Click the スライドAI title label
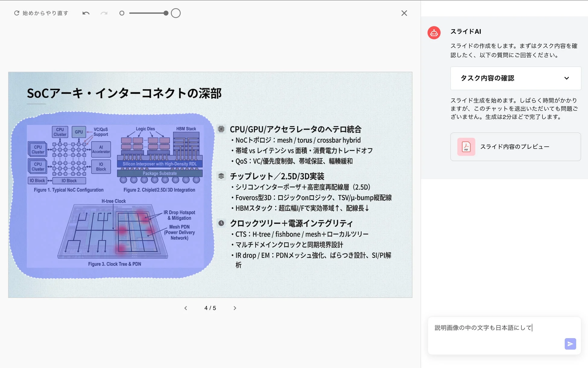588x368 pixels. pyautogui.click(x=466, y=31)
